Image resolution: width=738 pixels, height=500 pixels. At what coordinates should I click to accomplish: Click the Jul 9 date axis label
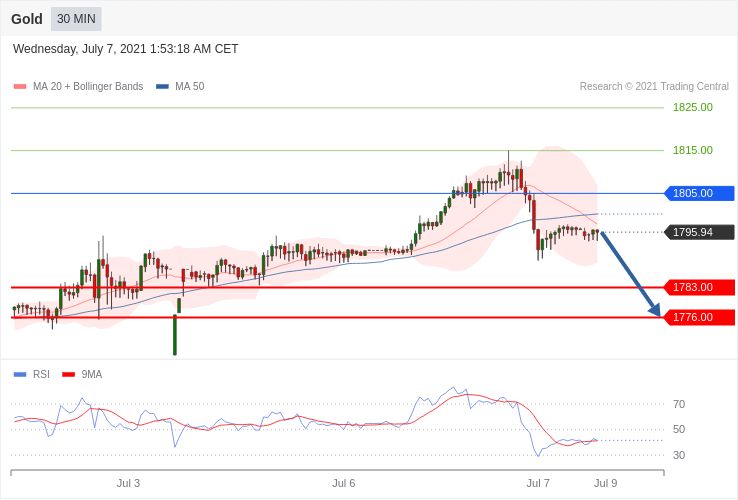[x=605, y=483]
